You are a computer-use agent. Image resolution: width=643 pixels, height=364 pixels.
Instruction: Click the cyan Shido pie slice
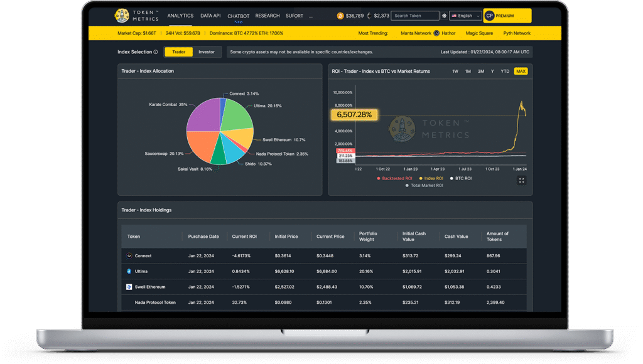pyautogui.click(x=232, y=151)
